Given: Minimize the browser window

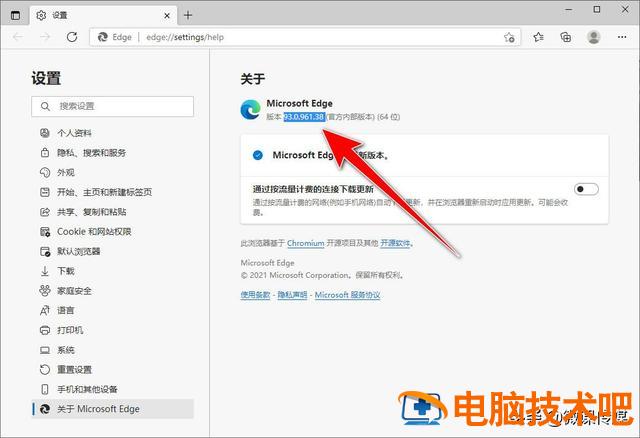Looking at the screenshot, I should point(569,9).
